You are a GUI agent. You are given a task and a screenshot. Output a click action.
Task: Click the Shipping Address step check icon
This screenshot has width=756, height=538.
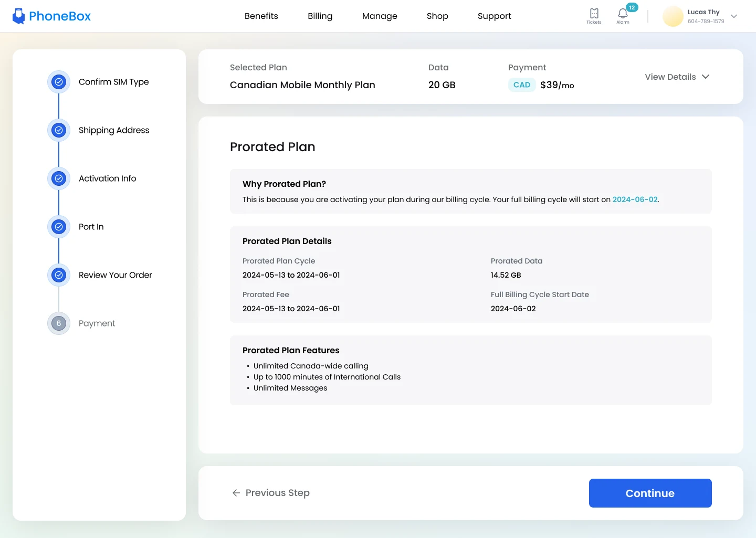pos(59,130)
